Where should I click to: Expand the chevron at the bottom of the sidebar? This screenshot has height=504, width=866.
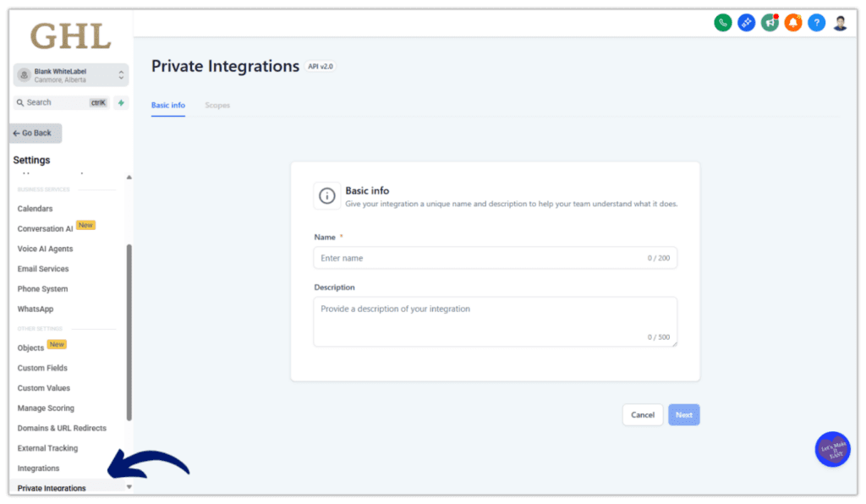(128, 488)
